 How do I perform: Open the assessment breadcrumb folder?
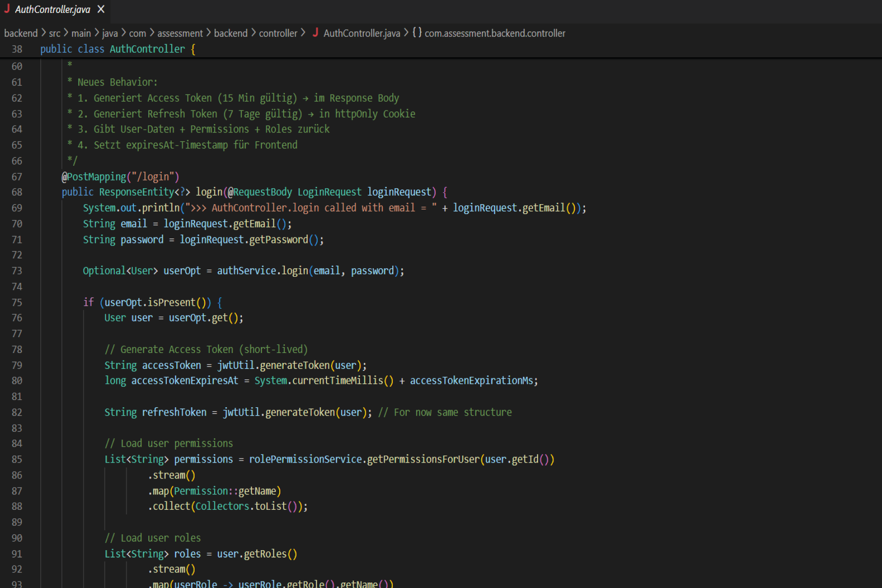(180, 33)
